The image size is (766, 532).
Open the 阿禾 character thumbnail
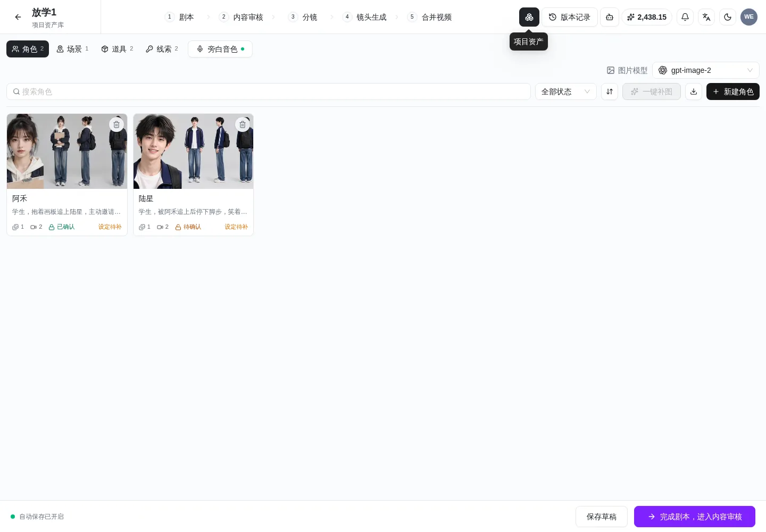(67, 151)
